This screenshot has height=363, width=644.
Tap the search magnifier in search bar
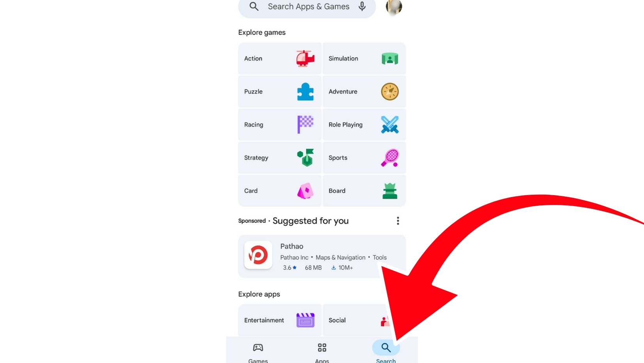click(x=254, y=6)
